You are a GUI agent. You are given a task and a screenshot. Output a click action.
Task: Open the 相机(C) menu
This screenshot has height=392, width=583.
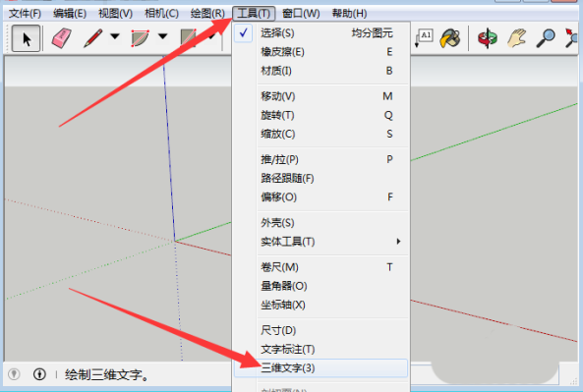click(x=161, y=14)
